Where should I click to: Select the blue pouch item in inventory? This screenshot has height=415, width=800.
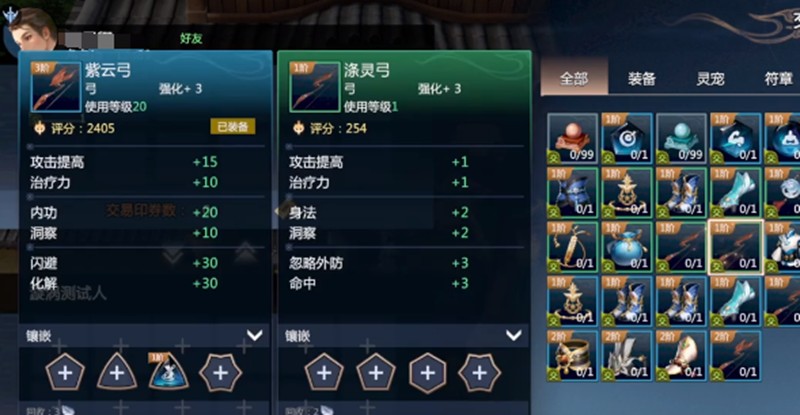point(627,247)
